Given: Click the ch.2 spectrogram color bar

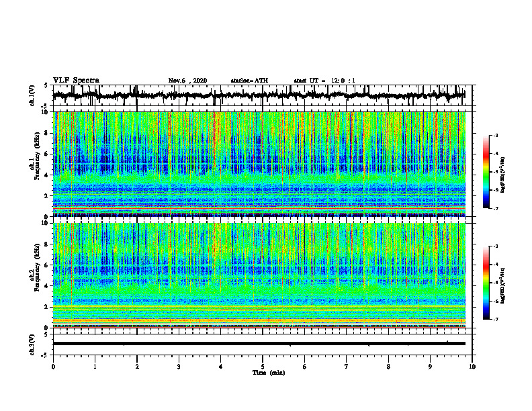Looking at the screenshot, I should pyautogui.click(x=486, y=283).
